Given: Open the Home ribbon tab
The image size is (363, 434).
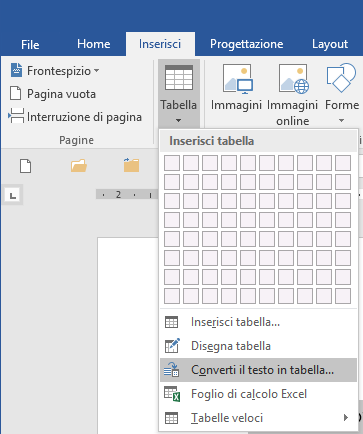Looking at the screenshot, I should [94, 44].
